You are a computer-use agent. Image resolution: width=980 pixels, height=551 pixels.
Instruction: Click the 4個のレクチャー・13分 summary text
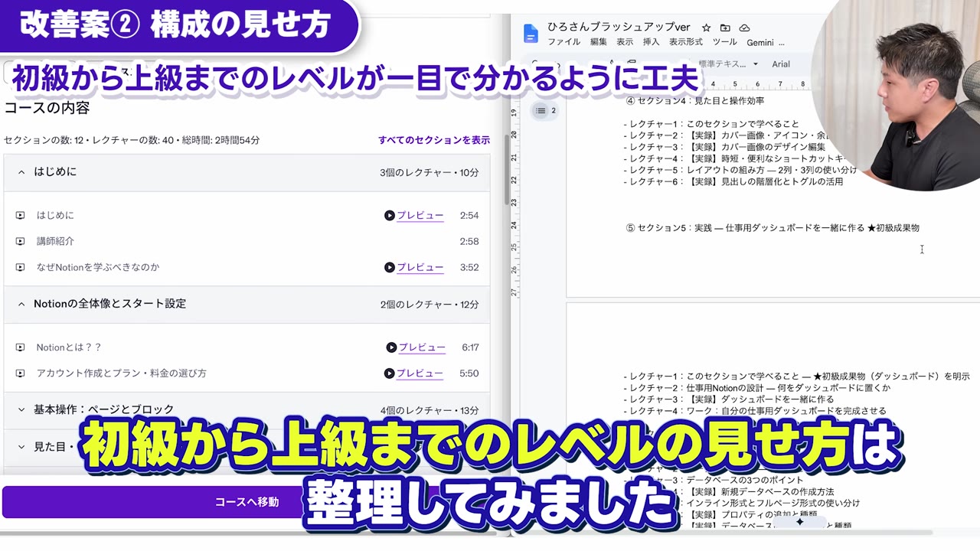[x=430, y=410]
